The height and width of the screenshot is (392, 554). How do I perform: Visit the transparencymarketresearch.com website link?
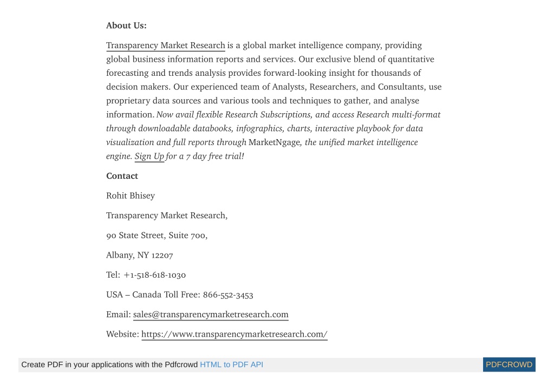[x=234, y=334]
